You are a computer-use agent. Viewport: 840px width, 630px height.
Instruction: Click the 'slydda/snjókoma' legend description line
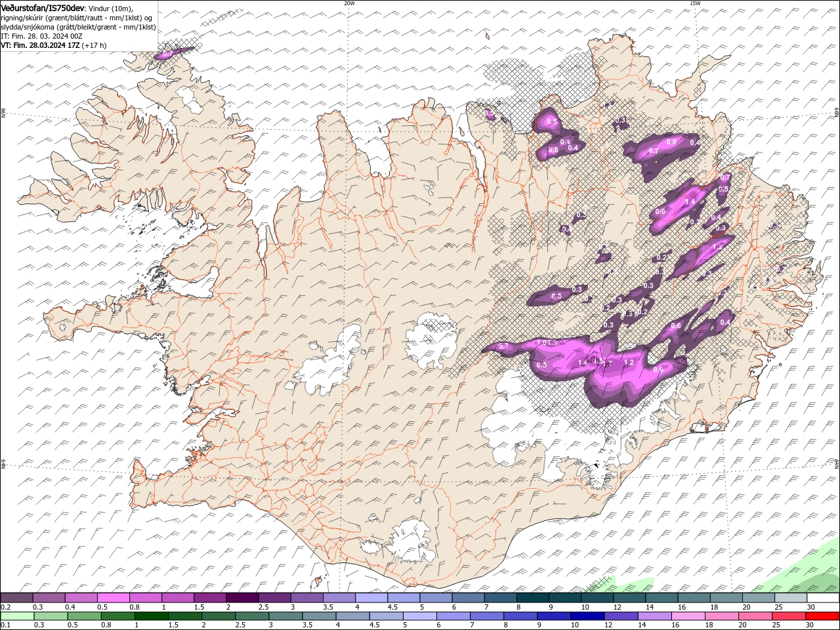tap(78, 27)
